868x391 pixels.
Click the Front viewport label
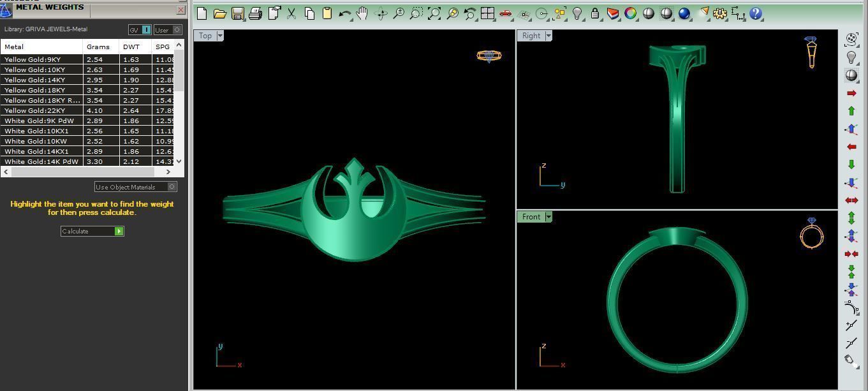tap(531, 217)
